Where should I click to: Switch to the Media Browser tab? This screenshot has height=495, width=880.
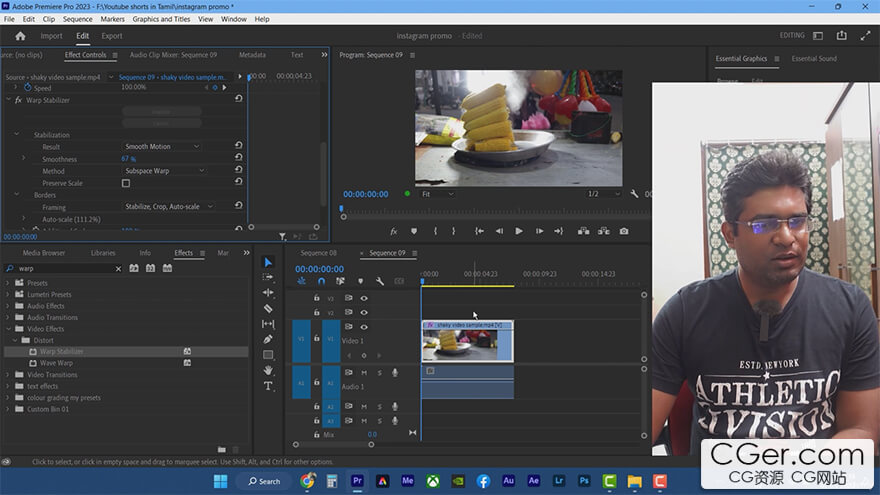pyautogui.click(x=44, y=253)
